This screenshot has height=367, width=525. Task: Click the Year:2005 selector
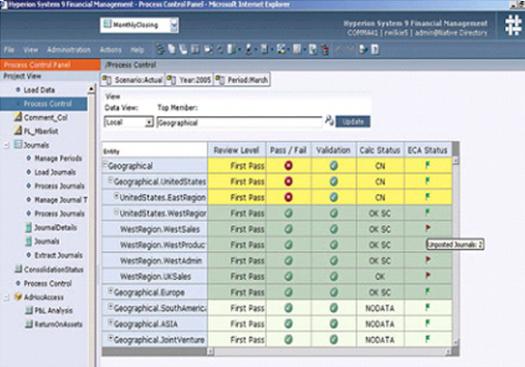pos(190,80)
